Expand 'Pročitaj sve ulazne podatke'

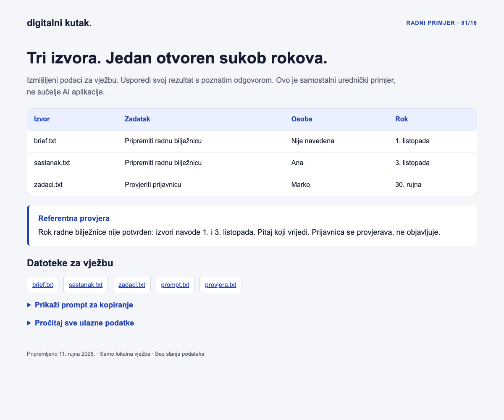80,323
